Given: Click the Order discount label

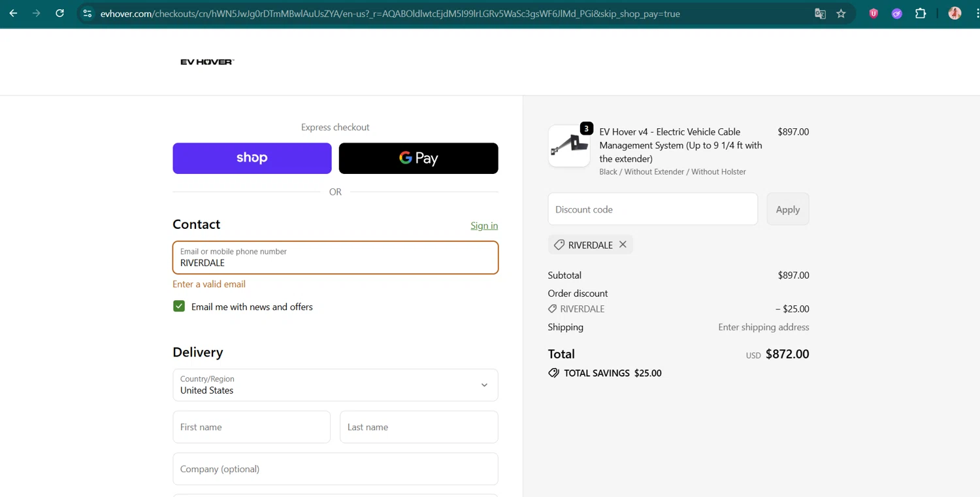Looking at the screenshot, I should click(x=578, y=294).
